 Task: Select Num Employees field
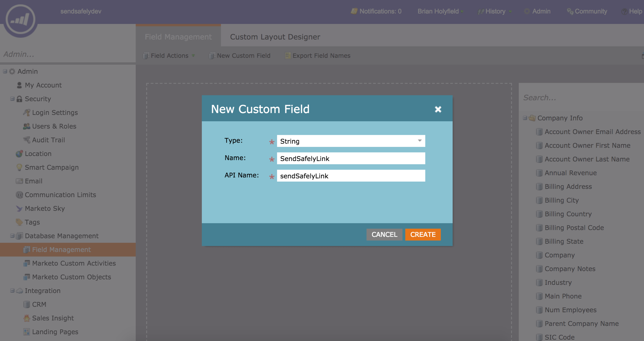(x=570, y=310)
